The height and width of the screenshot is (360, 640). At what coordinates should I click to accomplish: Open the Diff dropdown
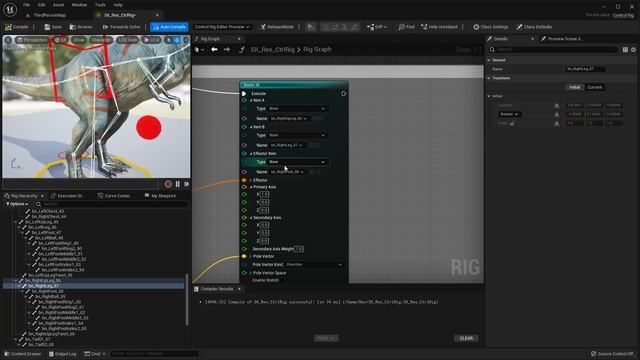point(376,27)
